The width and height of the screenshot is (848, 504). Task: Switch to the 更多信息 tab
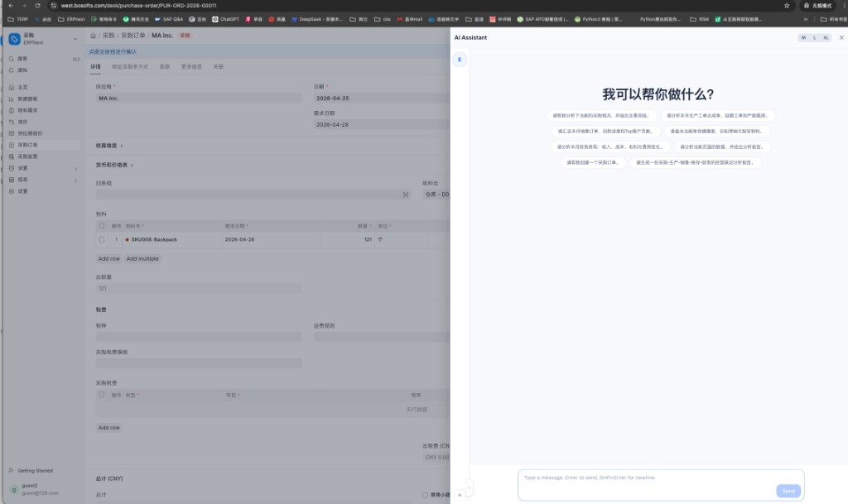click(x=191, y=66)
